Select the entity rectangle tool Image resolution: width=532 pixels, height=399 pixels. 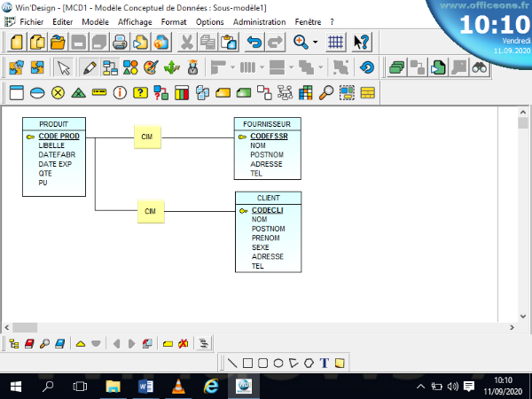(x=15, y=92)
